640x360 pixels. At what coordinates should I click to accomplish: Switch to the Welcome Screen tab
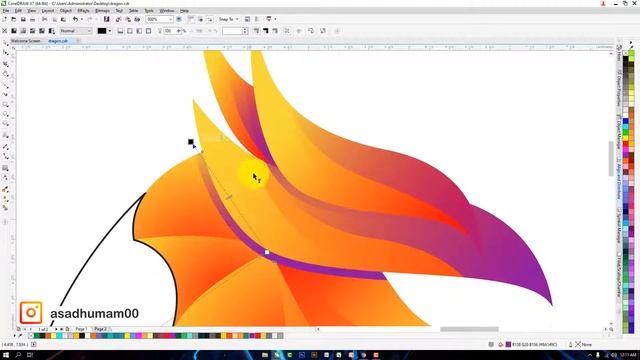[25, 41]
